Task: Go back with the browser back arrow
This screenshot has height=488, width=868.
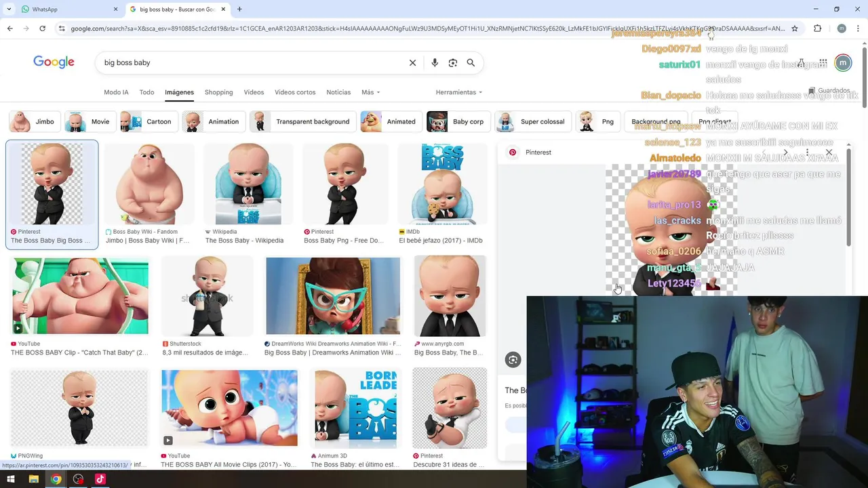Action: point(9,28)
